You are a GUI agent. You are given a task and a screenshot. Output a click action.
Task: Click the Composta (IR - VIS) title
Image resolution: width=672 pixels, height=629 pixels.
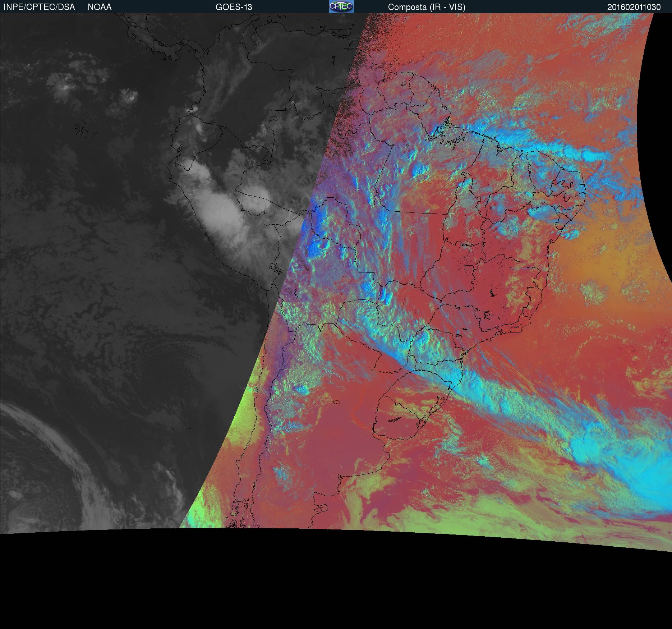tap(427, 7)
